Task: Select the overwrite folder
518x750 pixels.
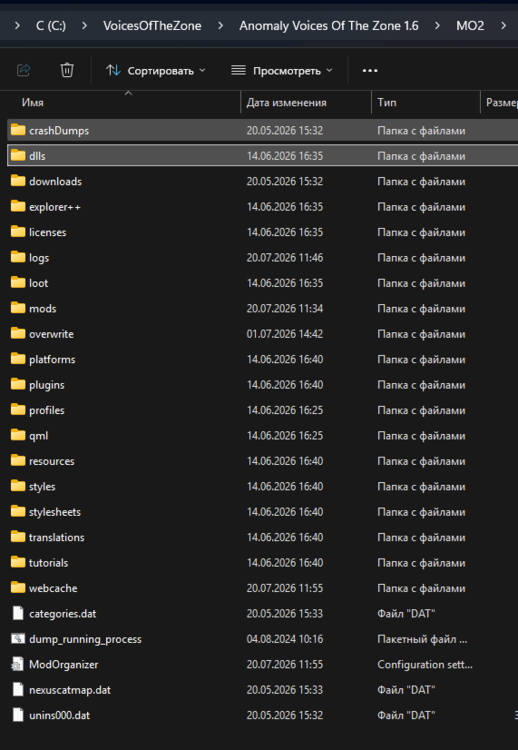Action: pyautogui.click(x=51, y=334)
